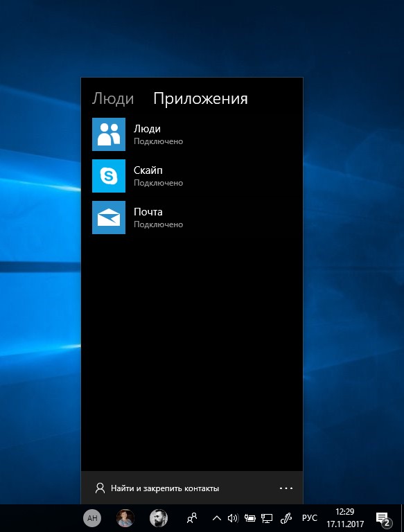Open the volume speaker icon
Viewport: 404px width, 532px height.
[233, 518]
